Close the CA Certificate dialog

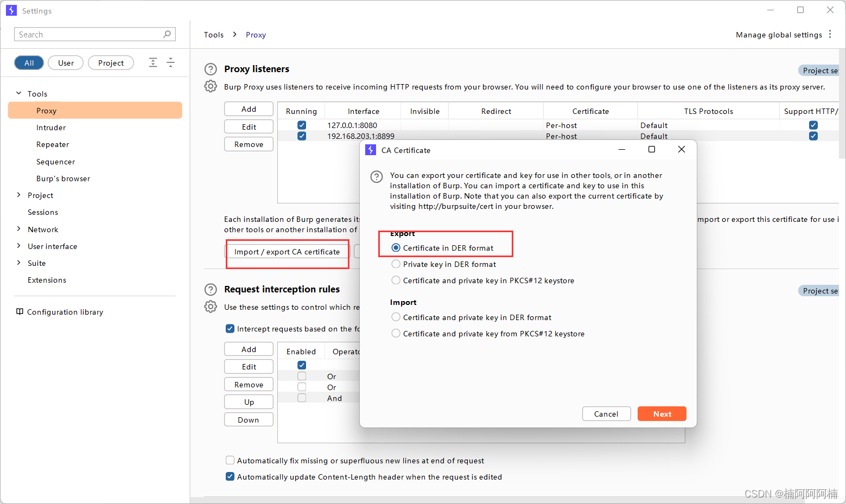(682, 149)
